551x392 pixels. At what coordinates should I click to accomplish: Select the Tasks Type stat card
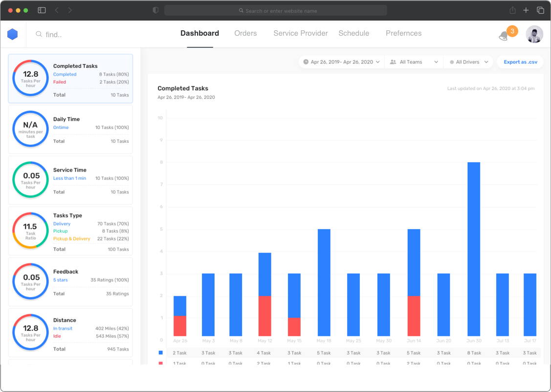click(x=70, y=230)
